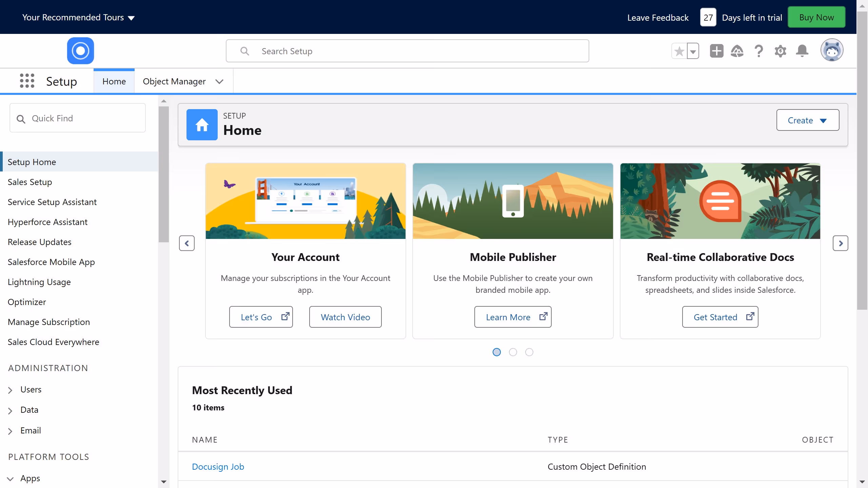
Task: Select the third carousel page dot
Action: [529, 352]
